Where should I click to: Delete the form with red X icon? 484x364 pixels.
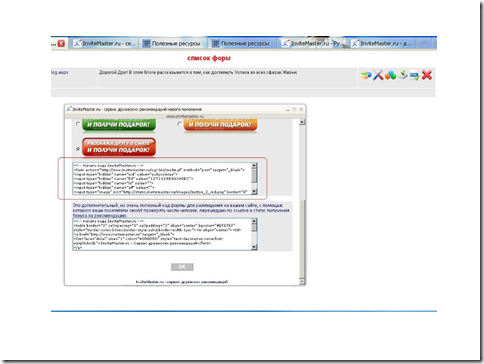(x=427, y=75)
